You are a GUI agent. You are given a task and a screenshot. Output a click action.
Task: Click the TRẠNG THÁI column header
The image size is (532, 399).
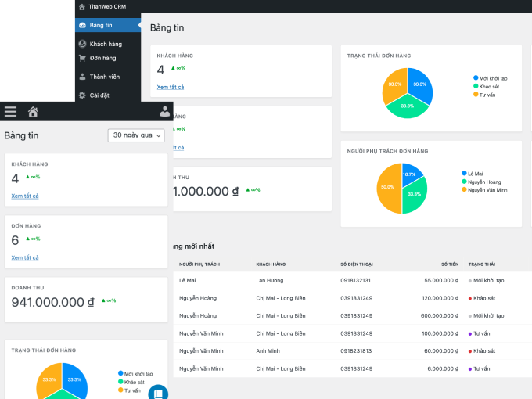click(482, 264)
